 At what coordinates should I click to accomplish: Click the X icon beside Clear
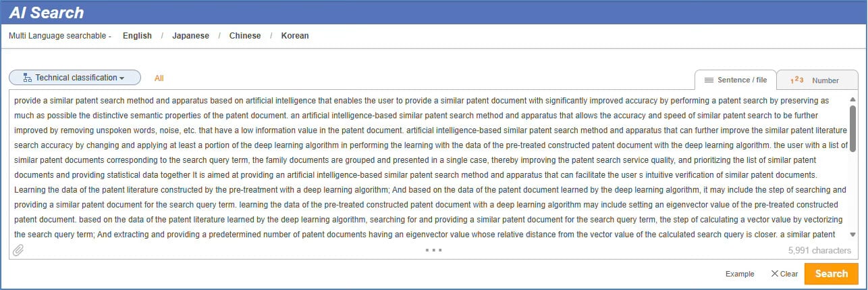[774, 274]
